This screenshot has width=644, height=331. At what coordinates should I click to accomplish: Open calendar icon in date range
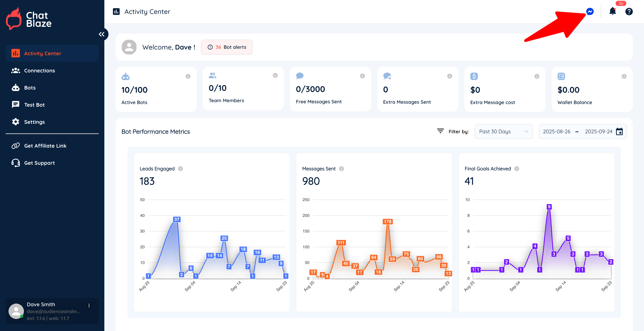coord(619,132)
